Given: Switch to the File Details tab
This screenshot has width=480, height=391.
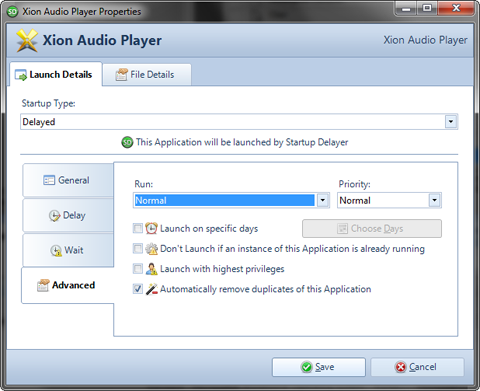Looking at the screenshot, I should click(147, 75).
